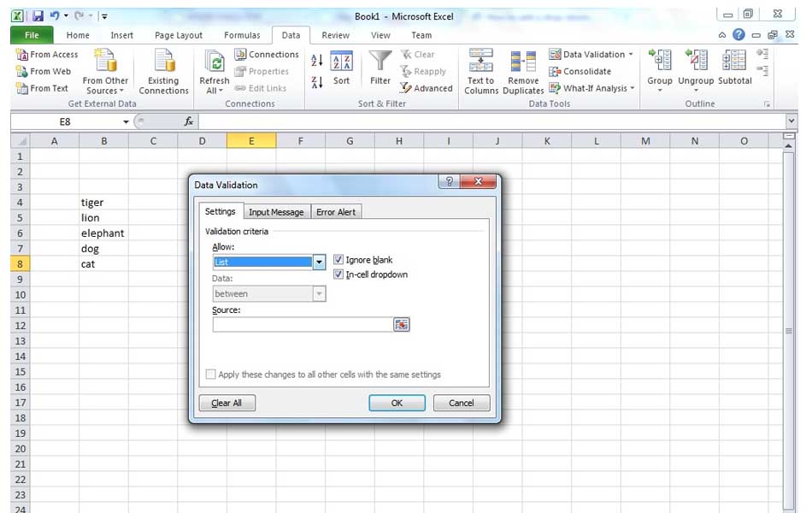Viewport: 812px width, 513px height.
Task: Click Text to Columns icon
Action: [x=481, y=62]
